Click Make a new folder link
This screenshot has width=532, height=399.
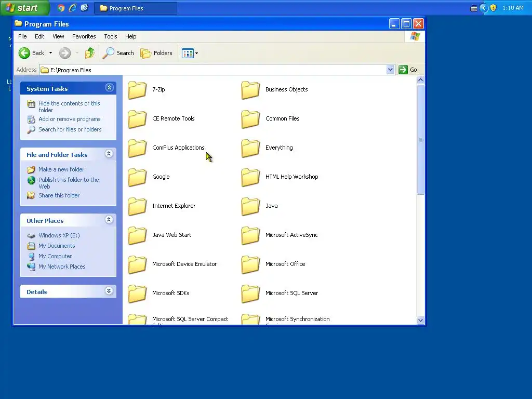pos(61,169)
